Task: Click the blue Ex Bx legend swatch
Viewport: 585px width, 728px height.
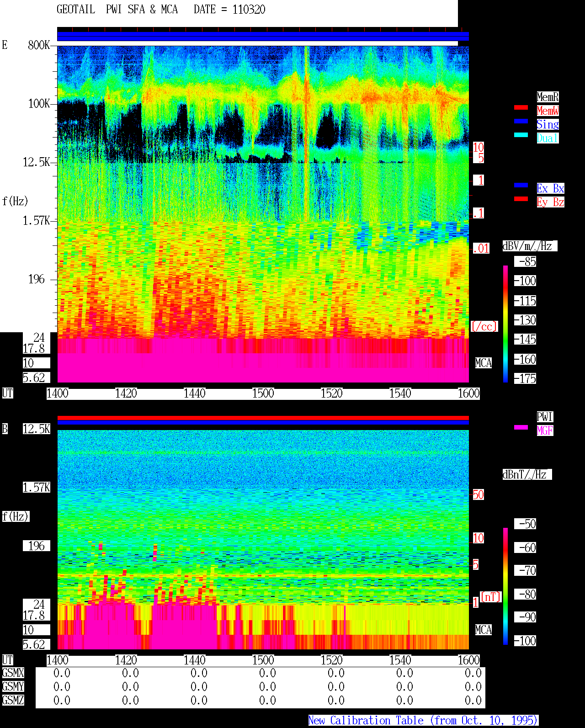Action: click(521, 185)
